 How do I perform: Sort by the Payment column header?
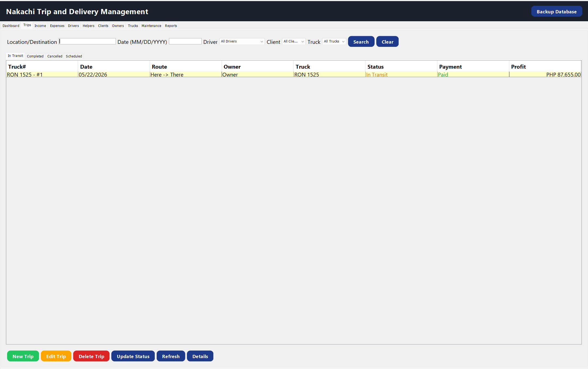(x=473, y=67)
